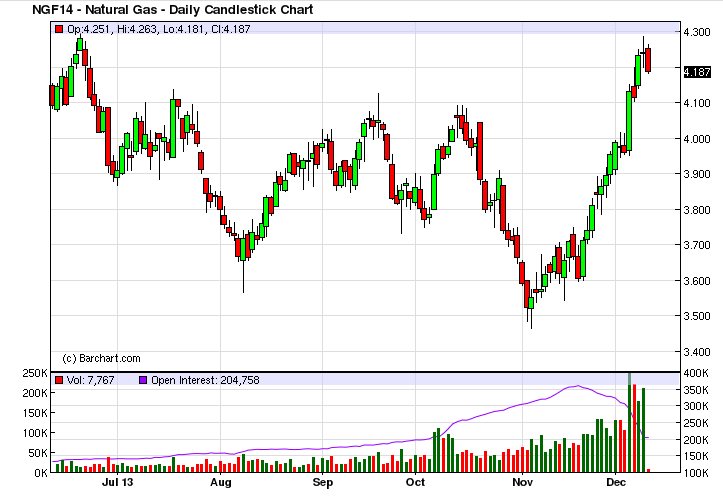Click the Sep date axis label

click(322, 482)
